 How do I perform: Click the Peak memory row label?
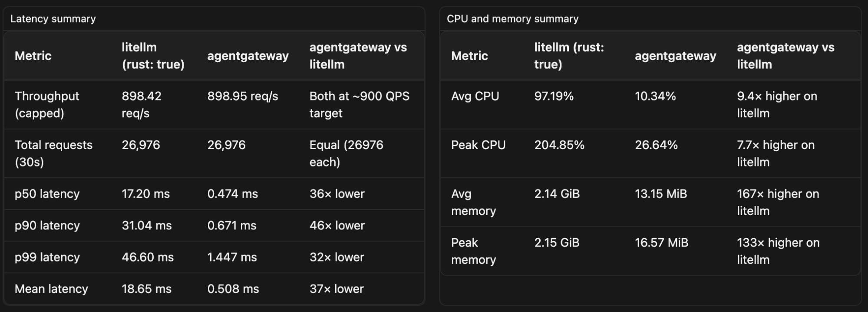click(473, 251)
